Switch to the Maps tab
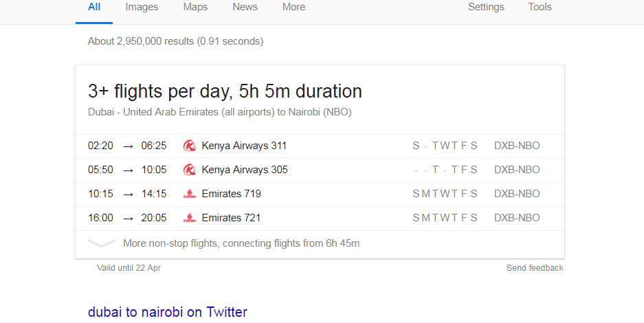 (x=195, y=7)
